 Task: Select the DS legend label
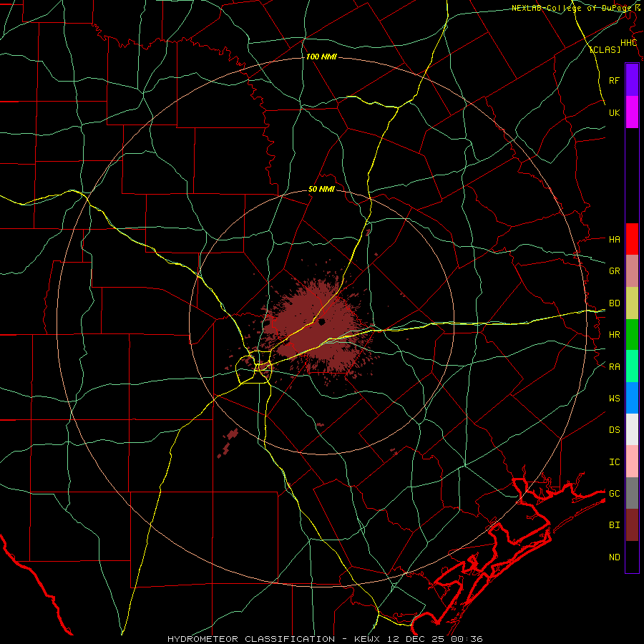click(614, 429)
